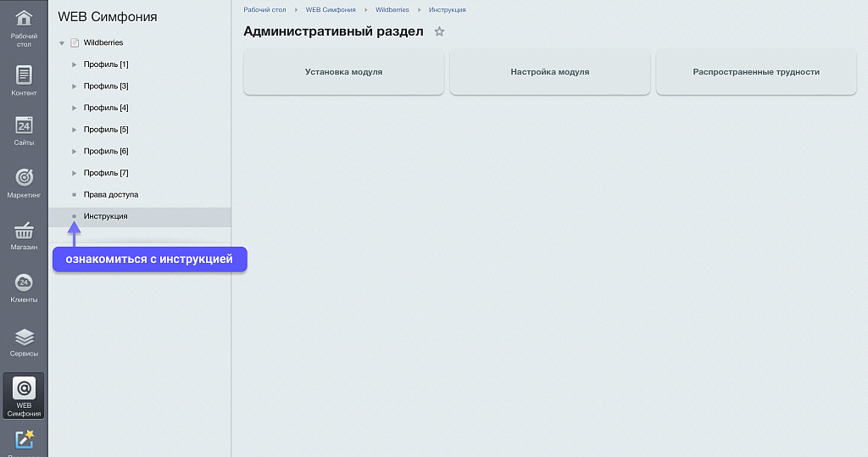Open the Магазин basket icon
868x457 pixels.
tap(24, 231)
